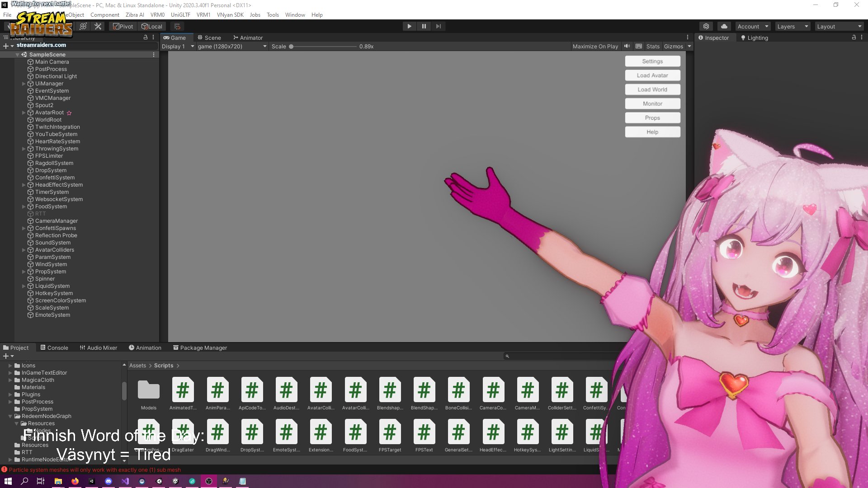Open the Stats overlay in the Game view

652,46
